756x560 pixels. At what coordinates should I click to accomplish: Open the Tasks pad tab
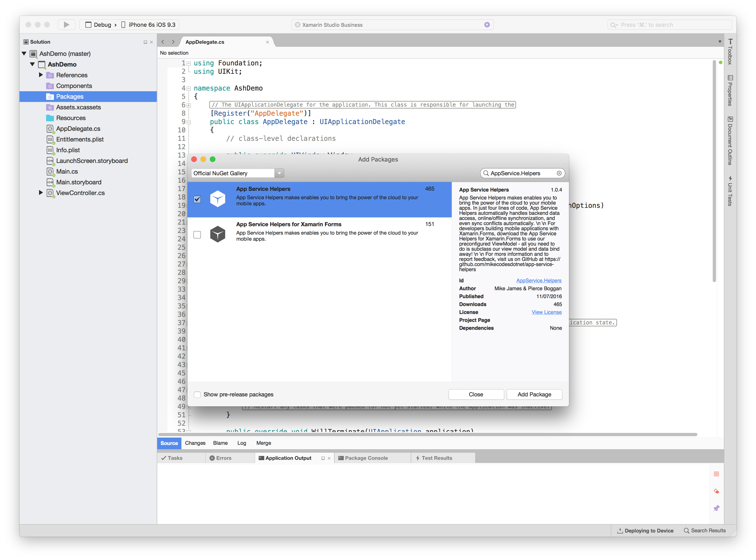coord(181,458)
